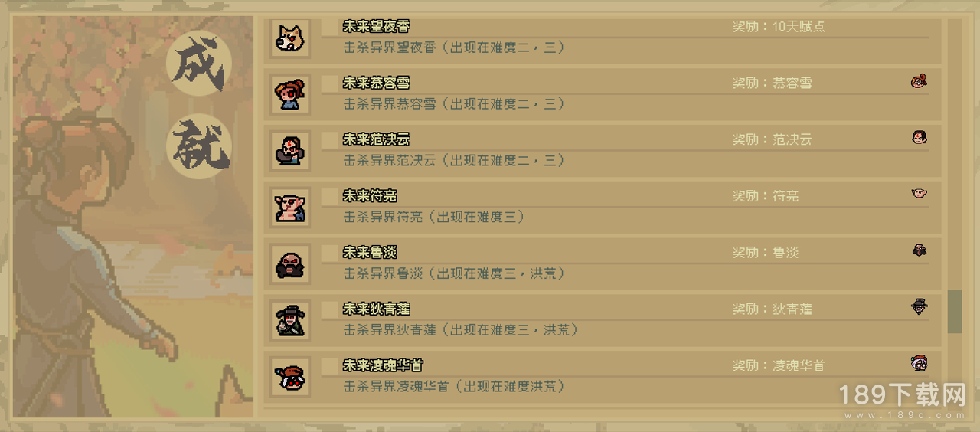Click the 就 character title badge
The height and width of the screenshot is (432, 980).
click(x=198, y=146)
